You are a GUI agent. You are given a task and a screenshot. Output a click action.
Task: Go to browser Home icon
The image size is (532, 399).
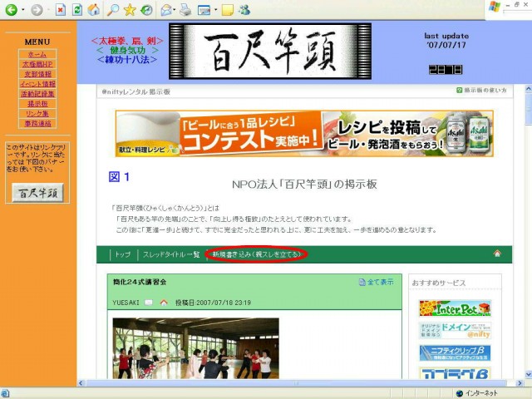[94, 10]
